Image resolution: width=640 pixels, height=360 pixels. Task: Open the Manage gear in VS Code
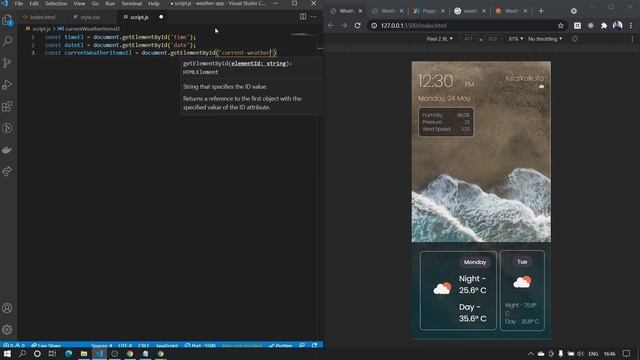click(7, 329)
